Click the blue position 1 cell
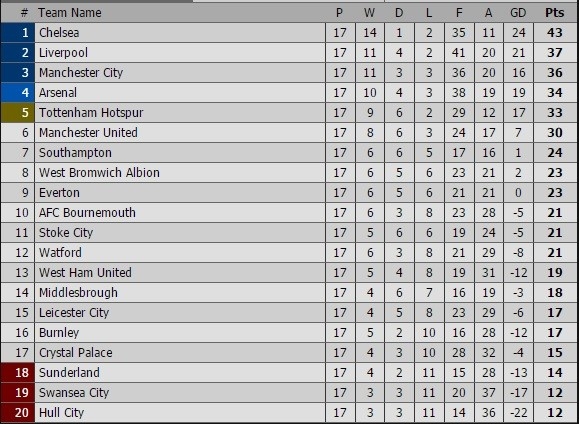The image size is (579, 424). click(18, 33)
